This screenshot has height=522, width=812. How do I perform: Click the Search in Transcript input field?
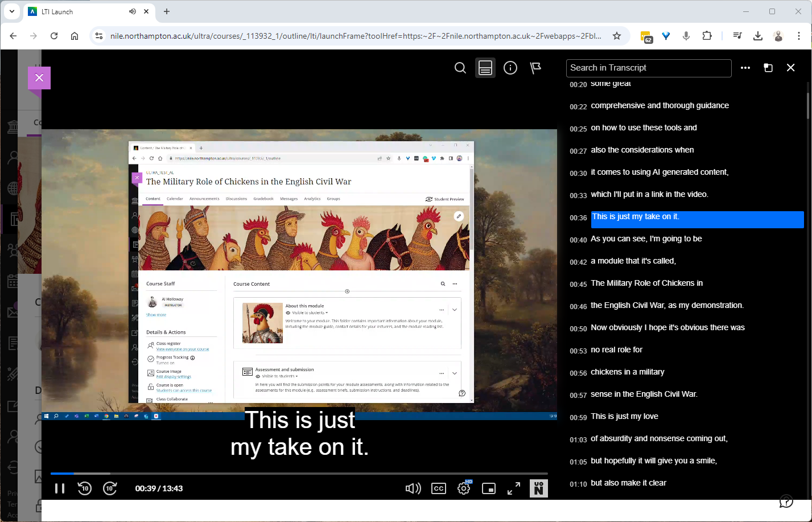(x=649, y=68)
